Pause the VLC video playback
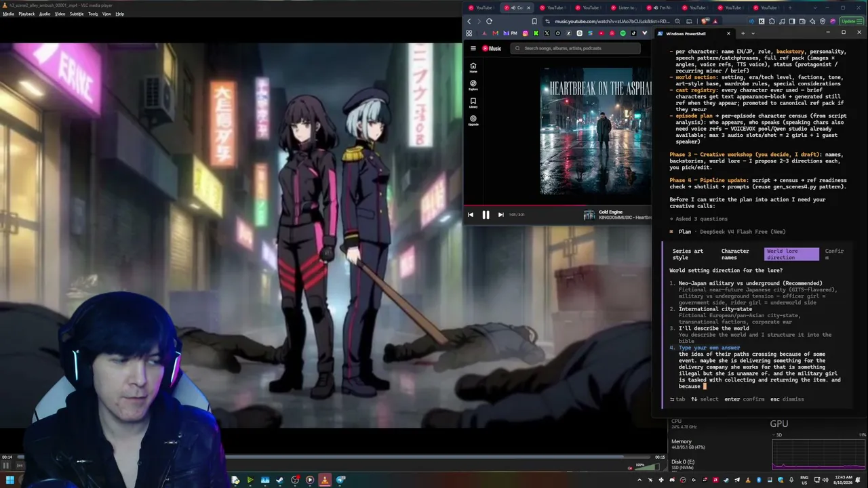 (6, 465)
